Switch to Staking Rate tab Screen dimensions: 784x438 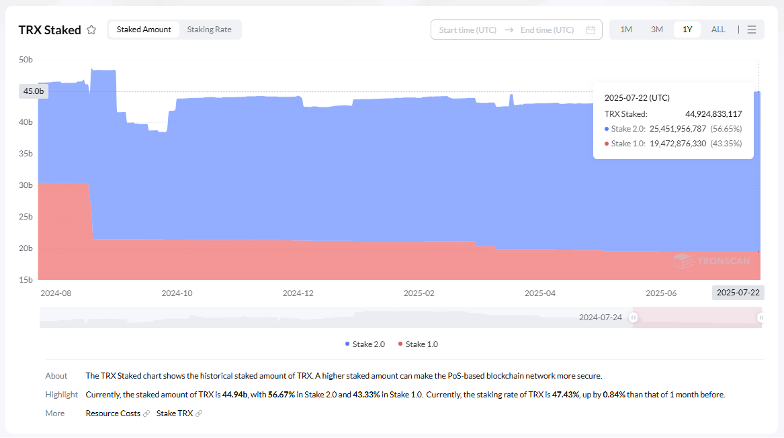coord(209,30)
